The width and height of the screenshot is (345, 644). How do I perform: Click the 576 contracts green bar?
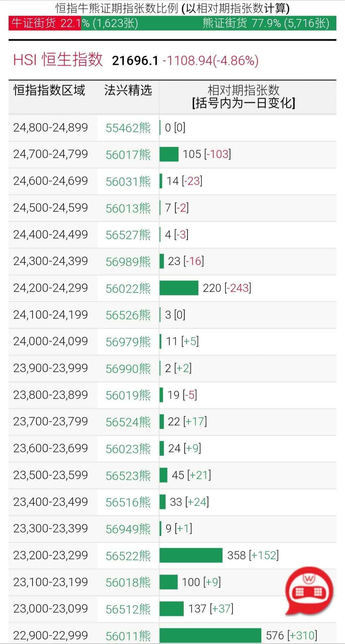(210, 635)
